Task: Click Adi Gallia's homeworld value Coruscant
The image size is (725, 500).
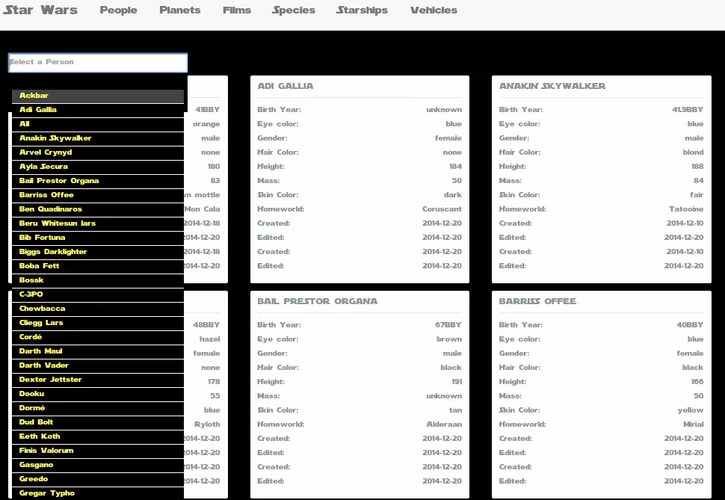Action: point(442,209)
